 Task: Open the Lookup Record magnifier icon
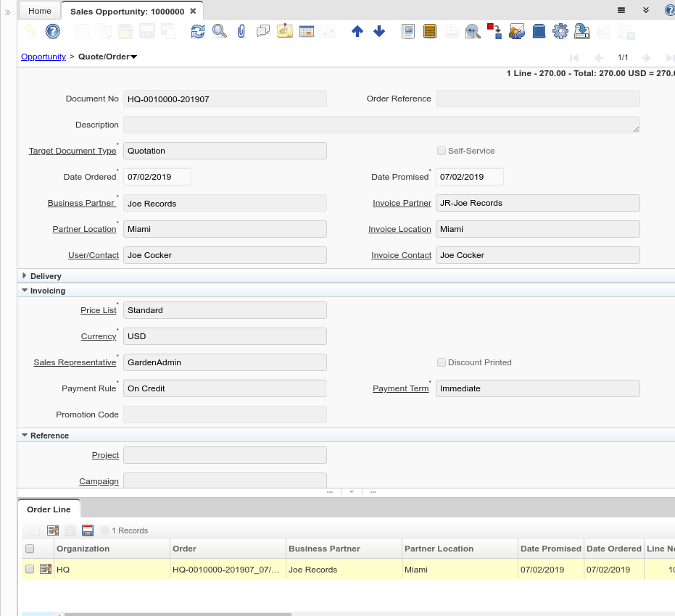coord(219,31)
